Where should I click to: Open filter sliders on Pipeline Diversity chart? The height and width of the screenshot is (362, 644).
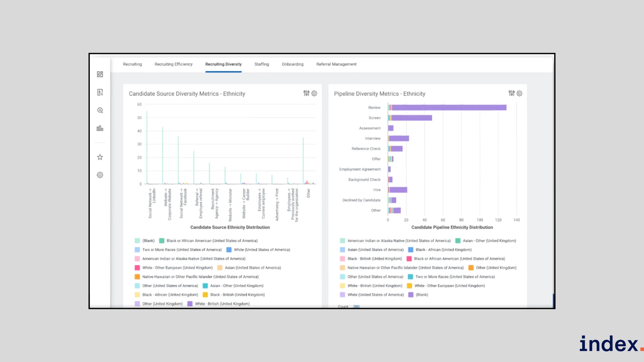tap(512, 93)
